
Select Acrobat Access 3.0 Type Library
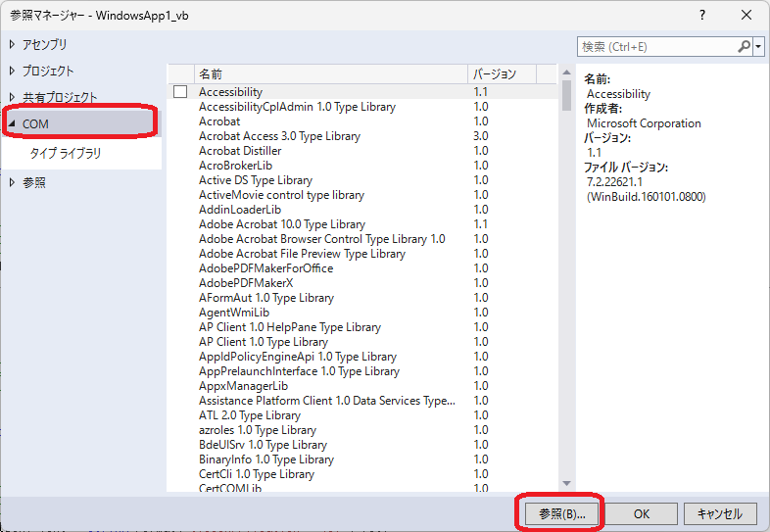pyautogui.click(x=279, y=136)
